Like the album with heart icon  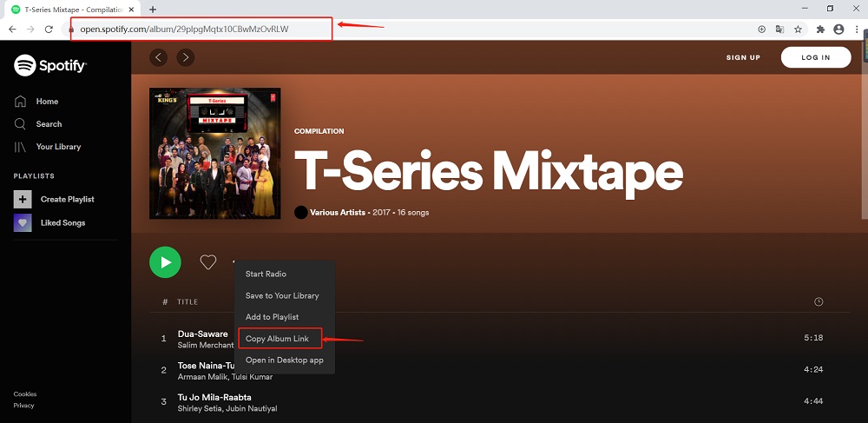pos(208,262)
